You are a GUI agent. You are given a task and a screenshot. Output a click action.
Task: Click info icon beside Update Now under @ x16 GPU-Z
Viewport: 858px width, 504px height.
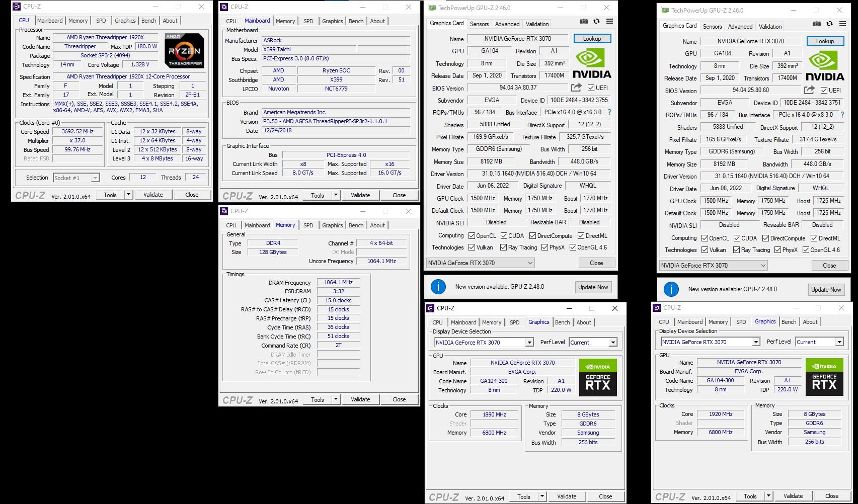[438, 287]
